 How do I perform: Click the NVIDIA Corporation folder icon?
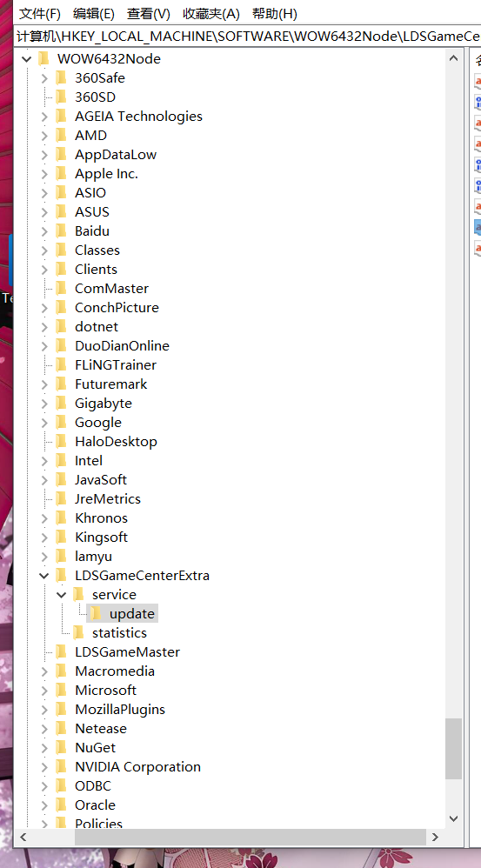pos(62,767)
